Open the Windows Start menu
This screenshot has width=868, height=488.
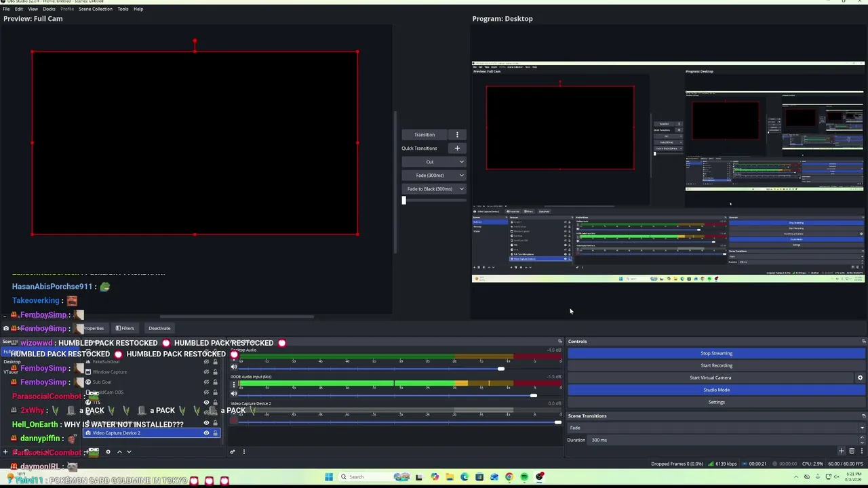coord(328,476)
